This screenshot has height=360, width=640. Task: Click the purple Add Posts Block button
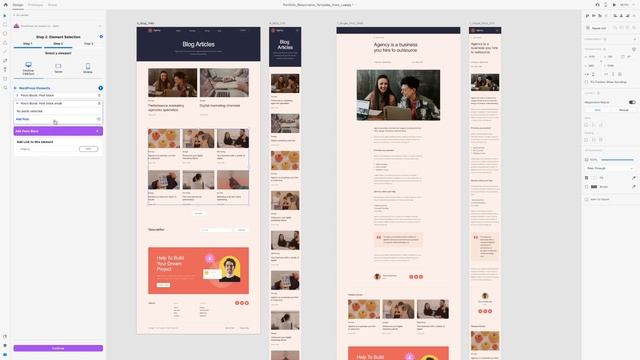pyautogui.click(x=58, y=131)
